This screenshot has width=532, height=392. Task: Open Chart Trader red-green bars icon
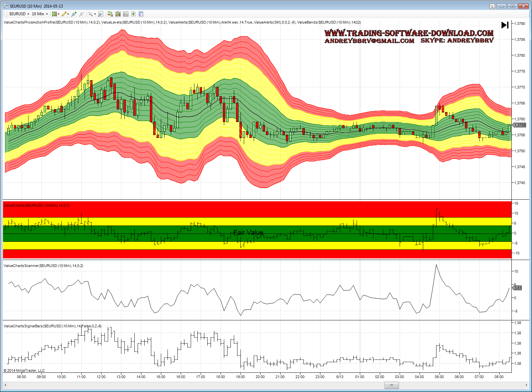[x=110, y=14]
